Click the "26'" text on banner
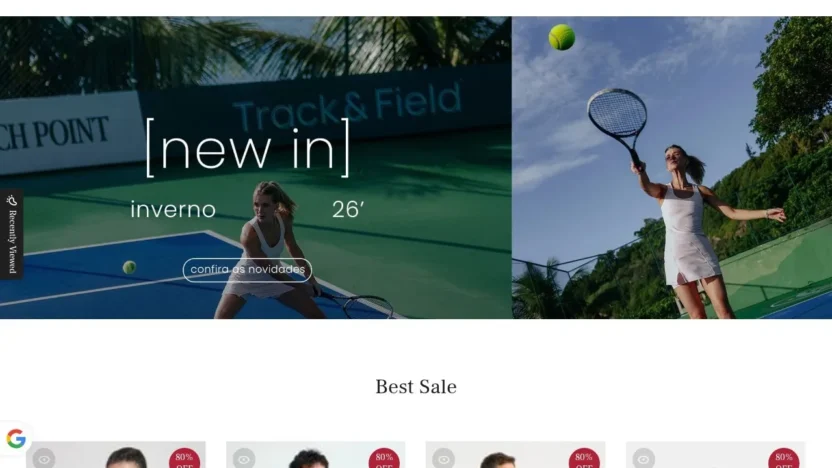 click(348, 210)
